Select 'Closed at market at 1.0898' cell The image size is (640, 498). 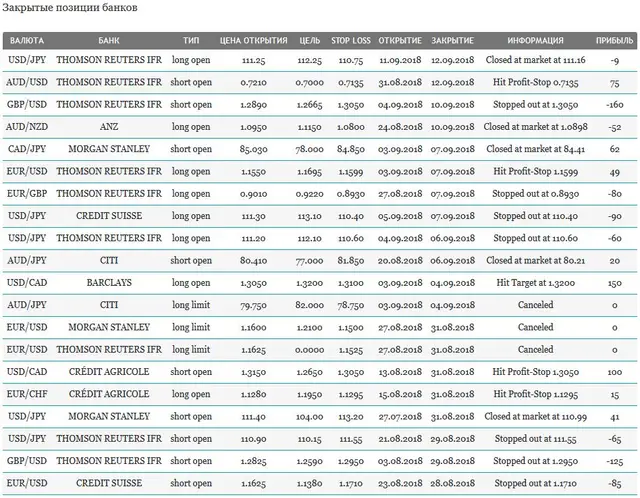(536, 127)
